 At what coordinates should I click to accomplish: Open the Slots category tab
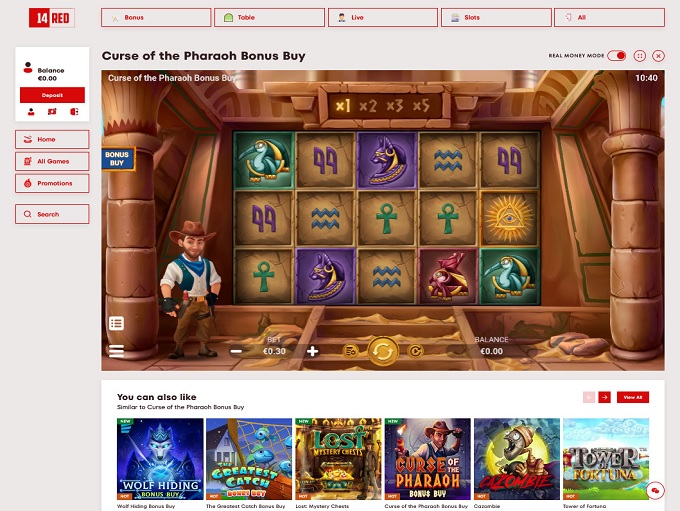tap(496, 17)
